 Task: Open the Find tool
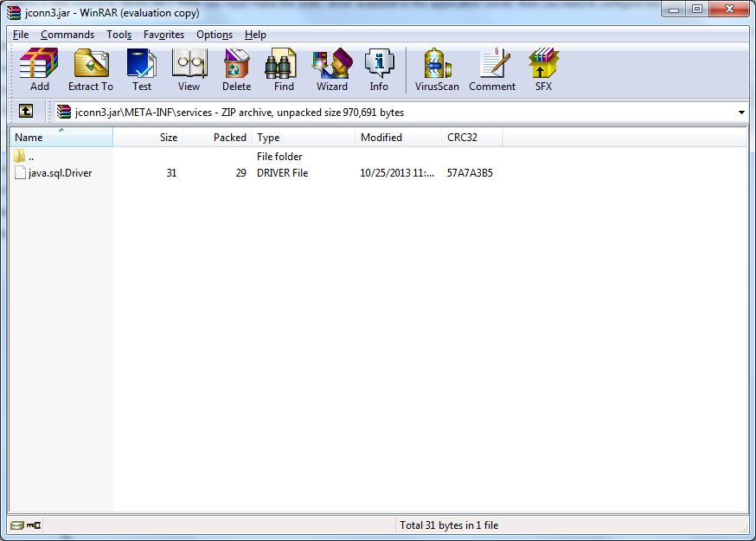click(284, 69)
